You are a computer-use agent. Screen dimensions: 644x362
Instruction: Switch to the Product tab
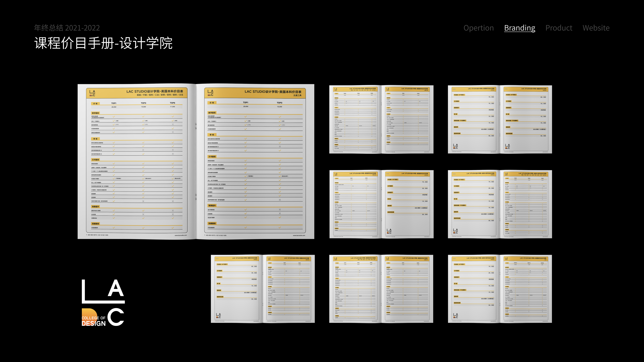tap(559, 28)
